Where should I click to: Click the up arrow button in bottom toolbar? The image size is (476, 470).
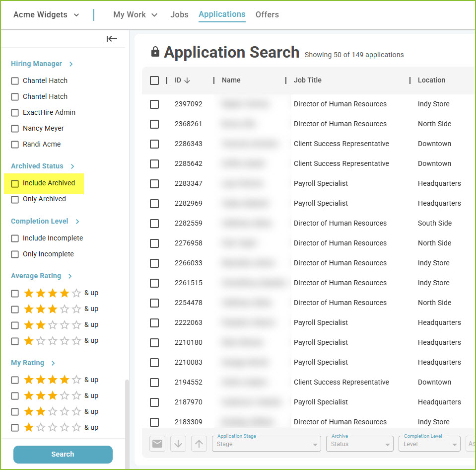pos(199,444)
